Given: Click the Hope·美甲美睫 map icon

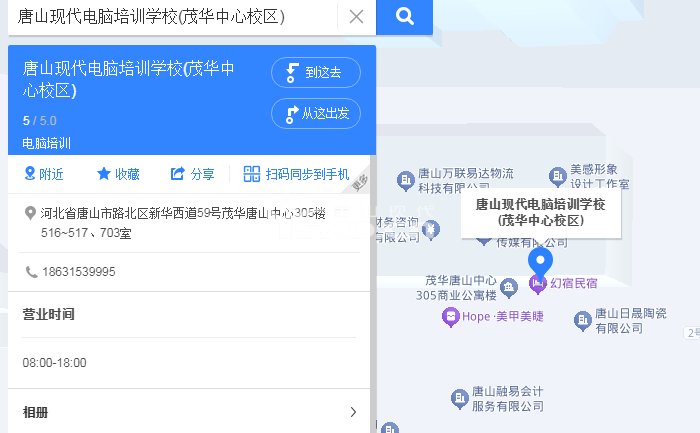Looking at the screenshot, I should point(450,317).
